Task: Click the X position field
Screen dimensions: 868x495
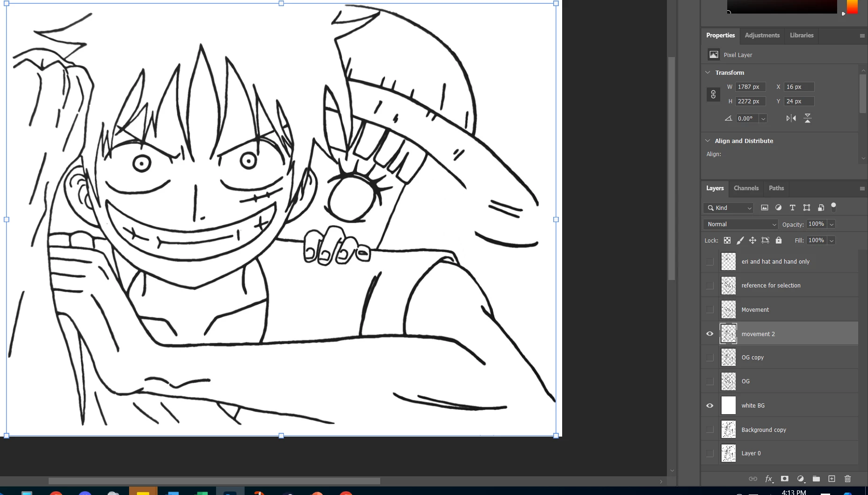Action: 799,87
